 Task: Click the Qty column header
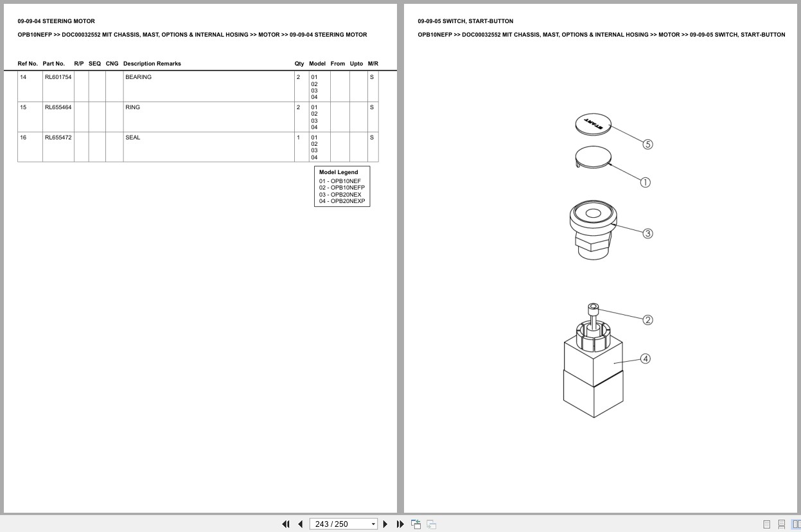[299, 64]
